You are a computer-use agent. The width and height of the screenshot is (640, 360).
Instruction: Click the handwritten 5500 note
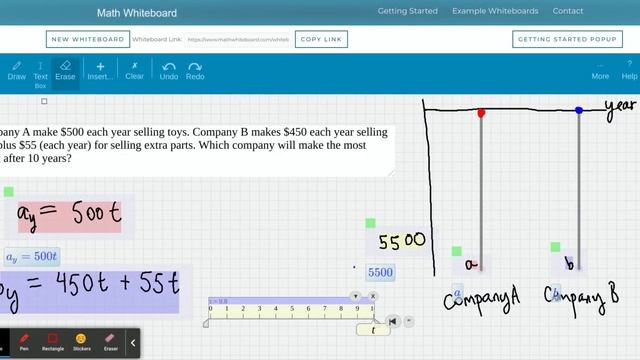click(x=402, y=240)
